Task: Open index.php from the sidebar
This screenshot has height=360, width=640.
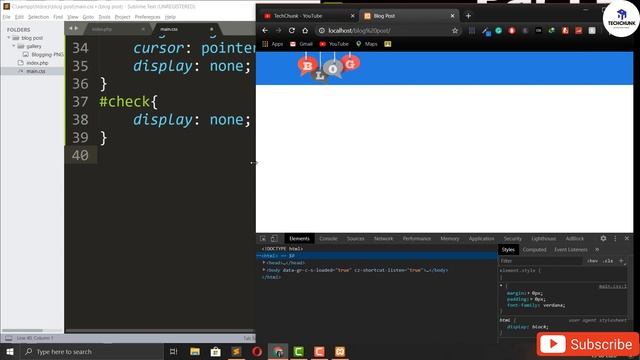Action: [37, 63]
